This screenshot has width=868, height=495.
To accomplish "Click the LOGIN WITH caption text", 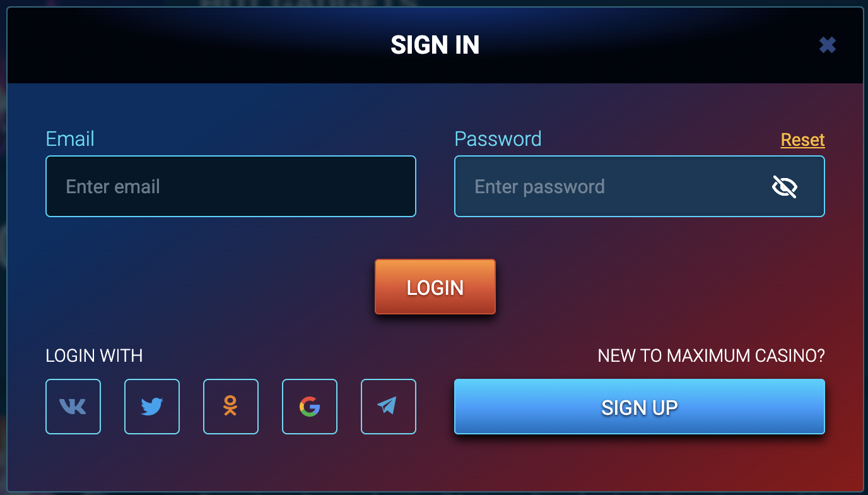I will tap(94, 356).
